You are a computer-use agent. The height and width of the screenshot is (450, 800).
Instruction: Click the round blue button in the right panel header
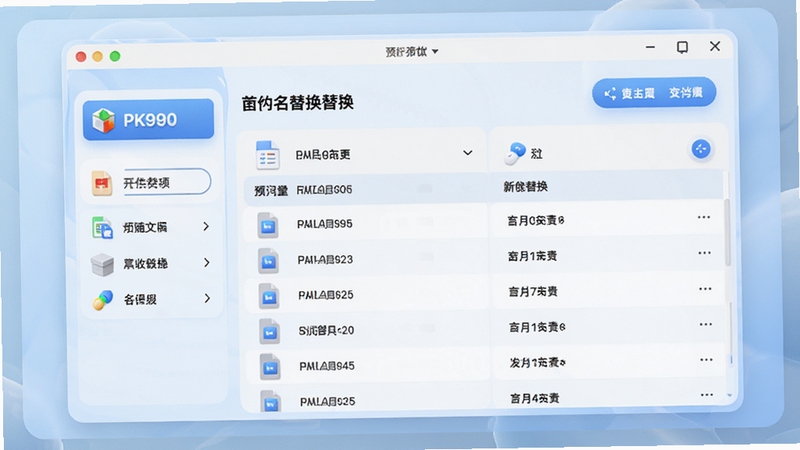pyautogui.click(x=701, y=149)
